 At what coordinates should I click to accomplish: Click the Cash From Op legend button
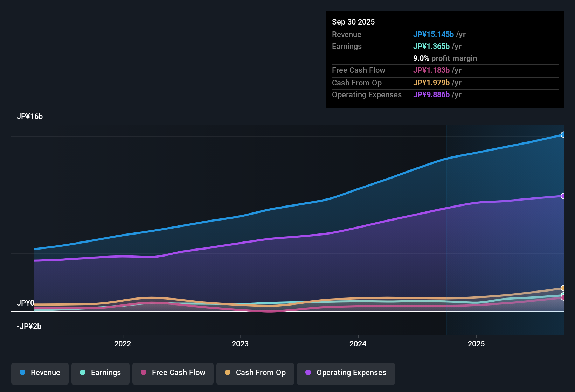[255, 373]
